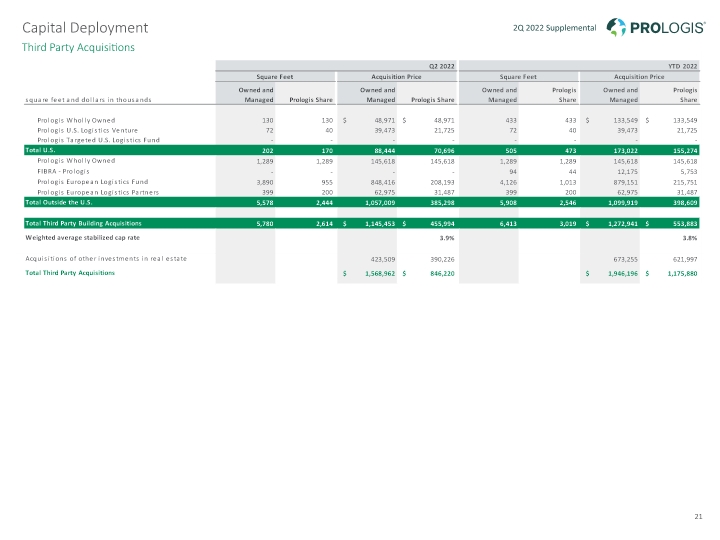Click the page number 21

coord(698,517)
